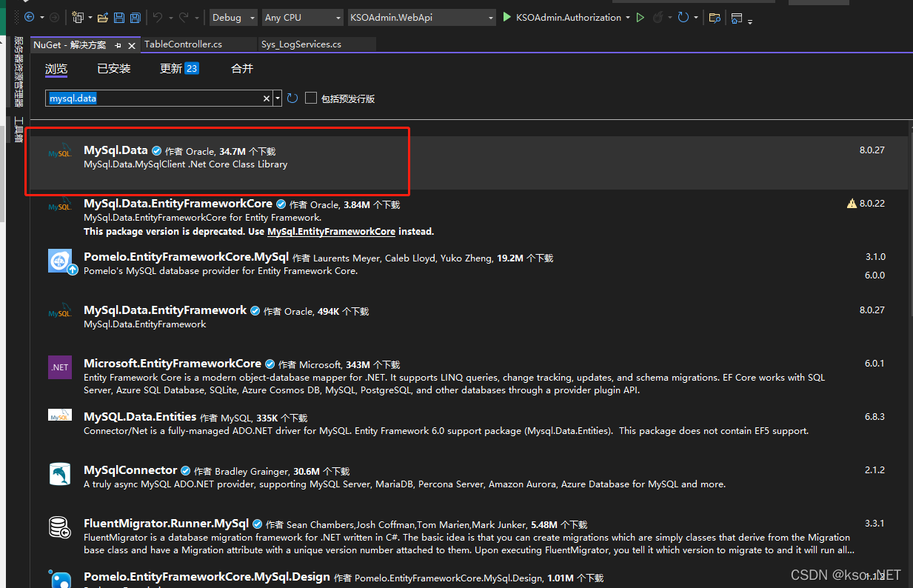The image size is (913, 588).
Task: Click the Redo toolbar icon
Action: pos(184,17)
